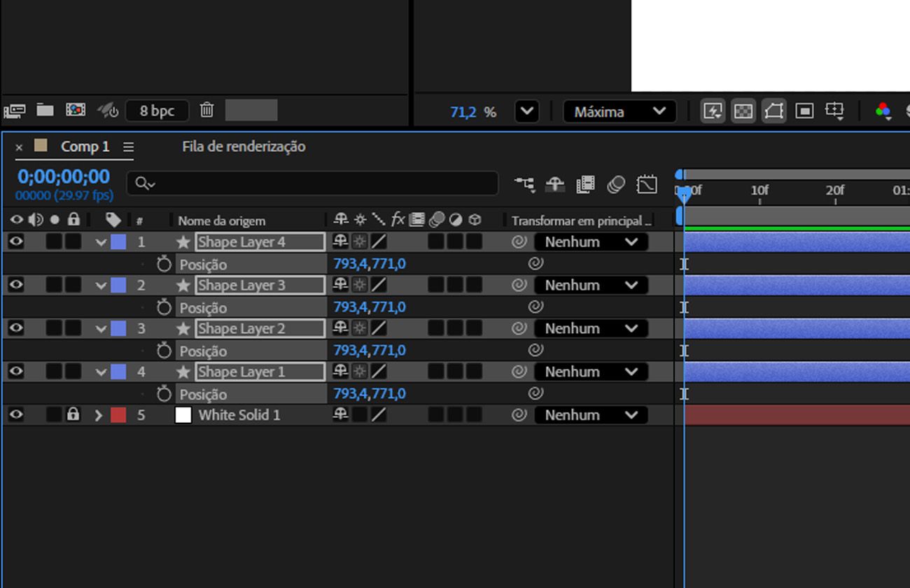Toggle mask and shape path visibility
The image size is (910, 588).
pos(773,111)
